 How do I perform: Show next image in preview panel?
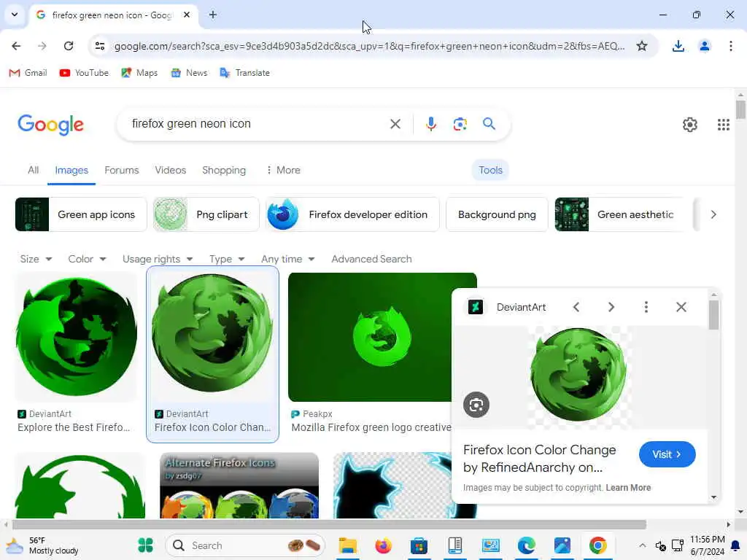tap(611, 307)
